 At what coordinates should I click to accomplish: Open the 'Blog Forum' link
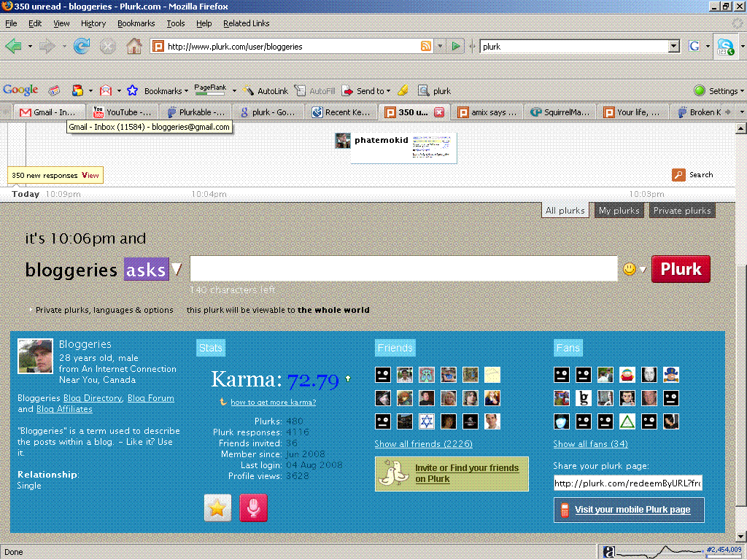click(150, 398)
